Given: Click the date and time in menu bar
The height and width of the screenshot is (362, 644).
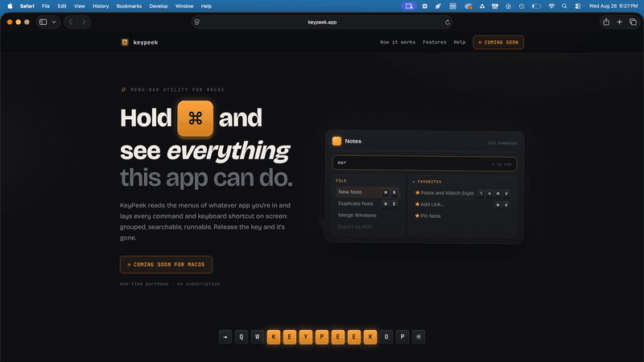Looking at the screenshot, I should pos(613,6).
